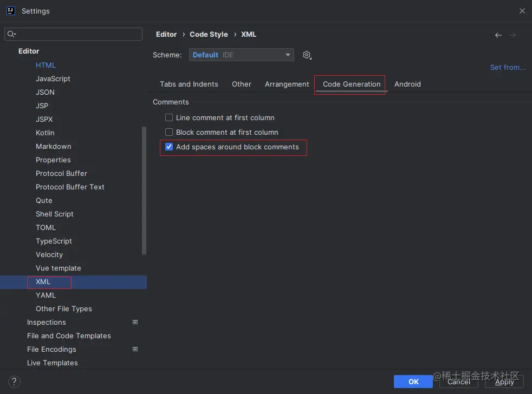Click the Set from... link
This screenshot has height=394, width=532.
508,68
